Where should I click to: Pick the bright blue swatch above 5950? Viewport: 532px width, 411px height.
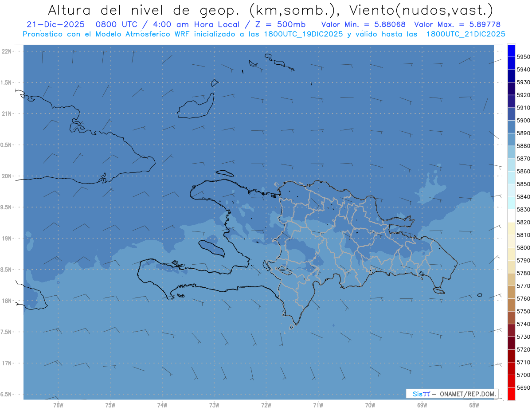click(511, 51)
